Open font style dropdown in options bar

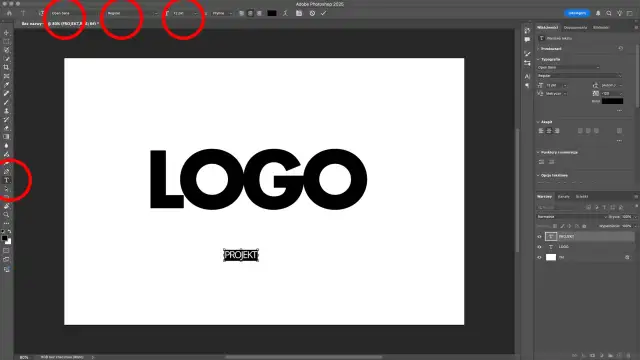pyautogui.click(x=132, y=13)
